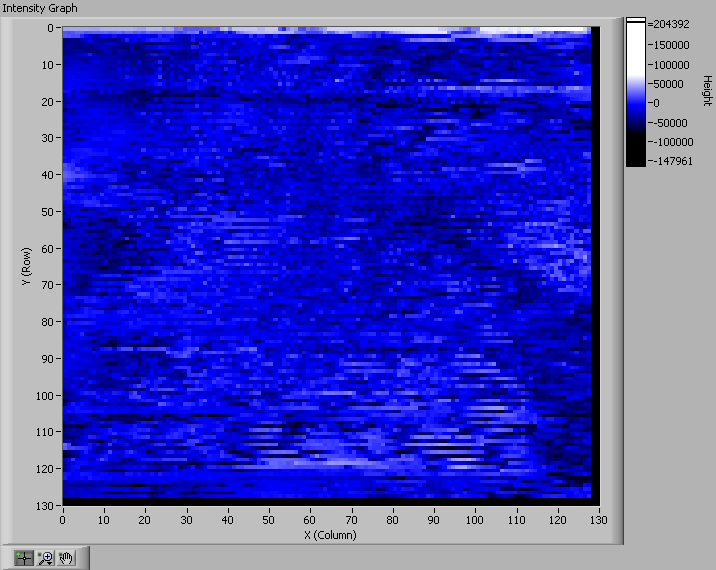Viewport: 716px width, 570px height.
Task: Click the Height color scale label
Action: (x=707, y=90)
